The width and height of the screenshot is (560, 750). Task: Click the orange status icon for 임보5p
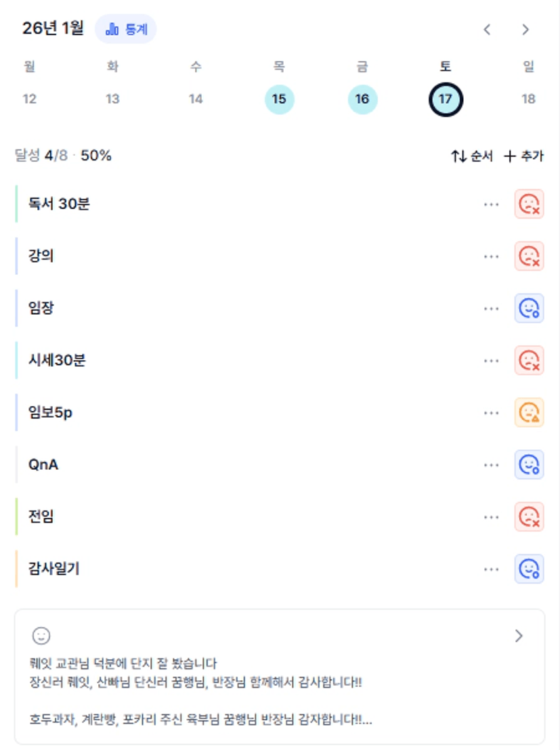point(529,413)
